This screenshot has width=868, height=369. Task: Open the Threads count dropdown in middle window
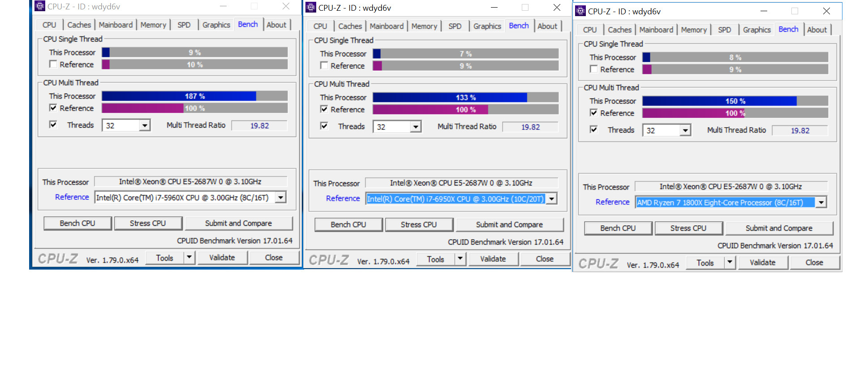(416, 127)
